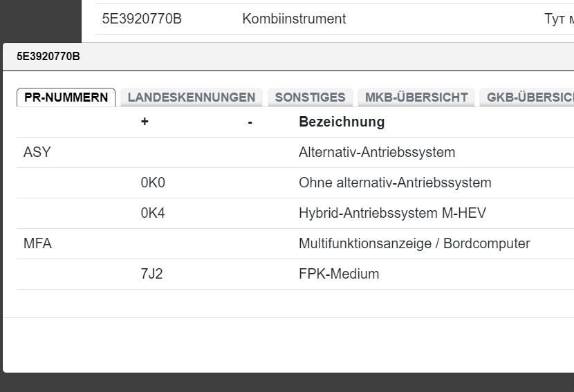Select the SONSTIGES tab

(x=310, y=97)
